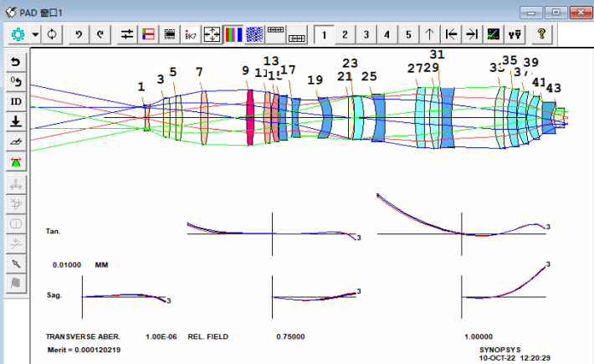Click the 1.00E-06 value text
The height and width of the screenshot is (364, 594).
click(x=161, y=336)
